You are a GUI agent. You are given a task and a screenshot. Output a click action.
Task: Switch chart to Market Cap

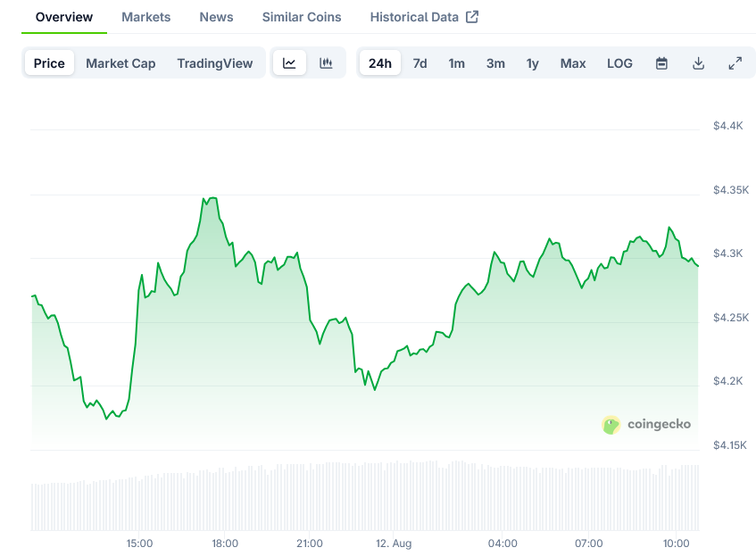click(120, 63)
